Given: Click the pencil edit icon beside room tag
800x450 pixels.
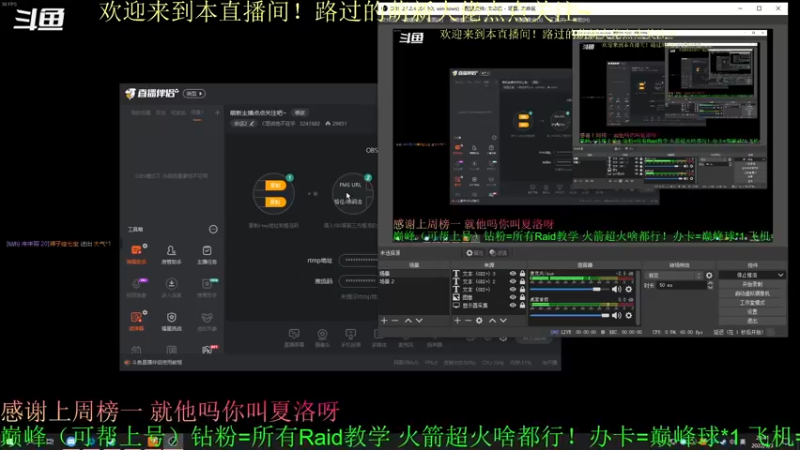Looking at the screenshot, I should pyautogui.click(x=252, y=123).
